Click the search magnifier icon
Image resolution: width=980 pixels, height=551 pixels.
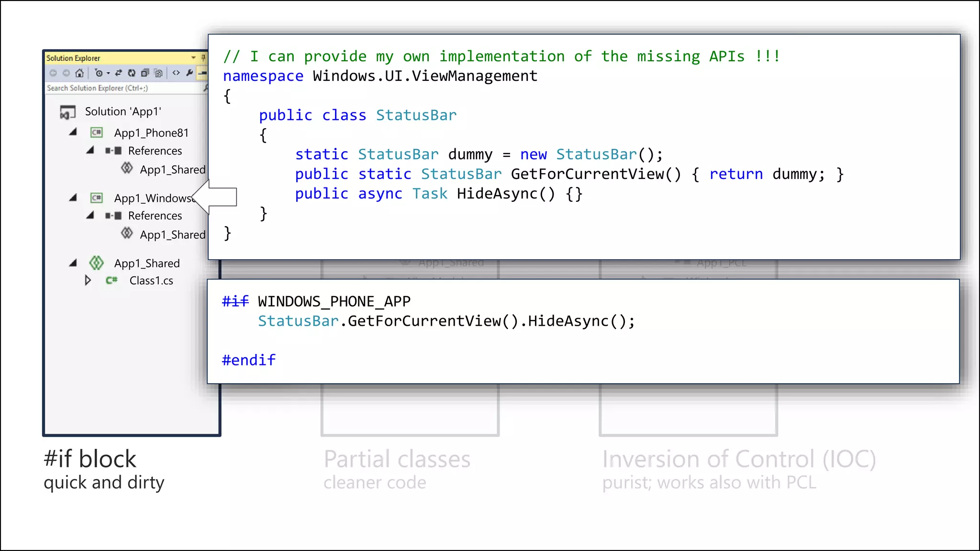(x=206, y=88)
